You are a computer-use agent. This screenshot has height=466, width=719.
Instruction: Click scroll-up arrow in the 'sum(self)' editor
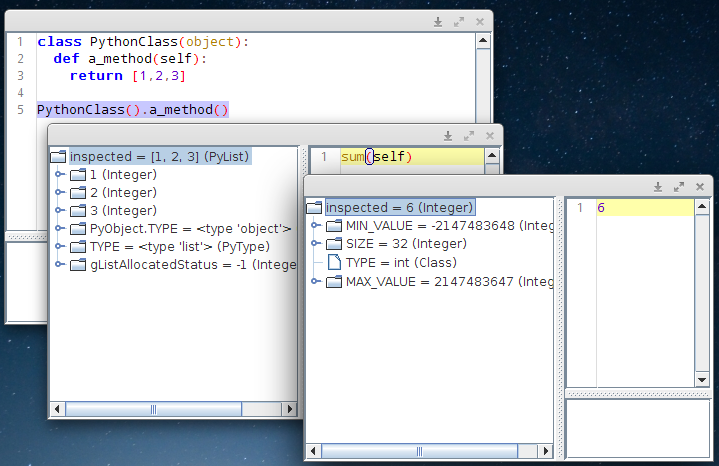492,155
